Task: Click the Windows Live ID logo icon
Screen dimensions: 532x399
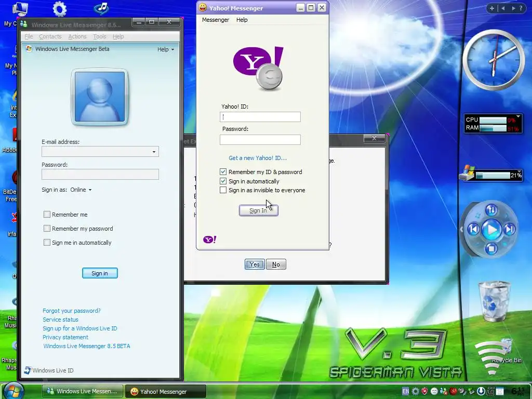Action: click(x=28, y=370)
